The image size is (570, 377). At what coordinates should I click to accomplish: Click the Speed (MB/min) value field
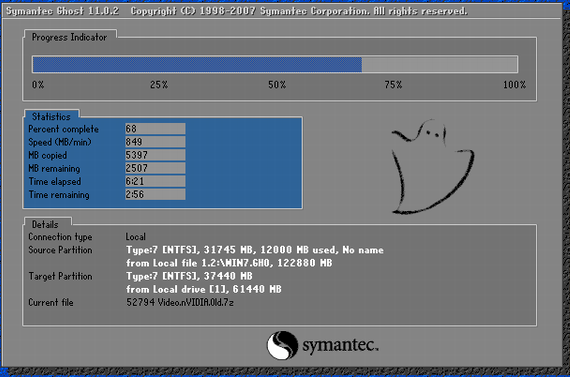(x=155, y=142)
